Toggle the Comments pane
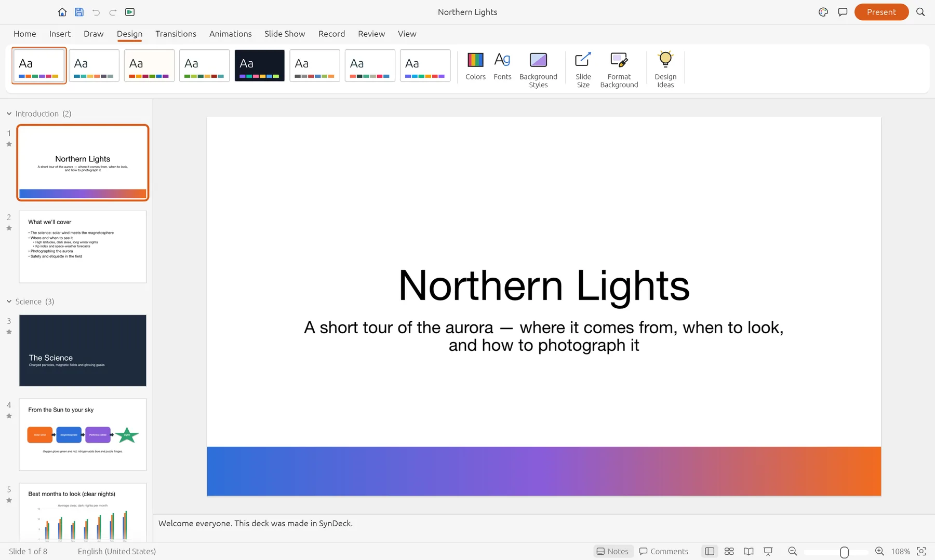The width and height of the screenshot is (935, 560). (x=663, y=551)
